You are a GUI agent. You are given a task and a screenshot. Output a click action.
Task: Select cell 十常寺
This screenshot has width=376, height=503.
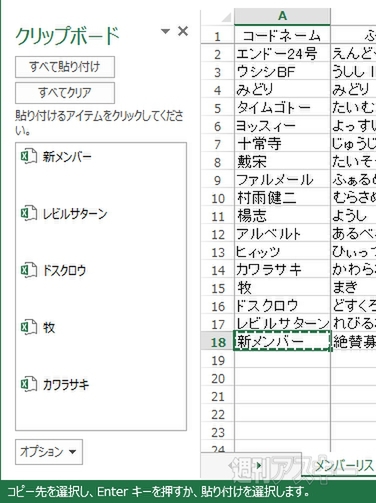click(282, 144)
